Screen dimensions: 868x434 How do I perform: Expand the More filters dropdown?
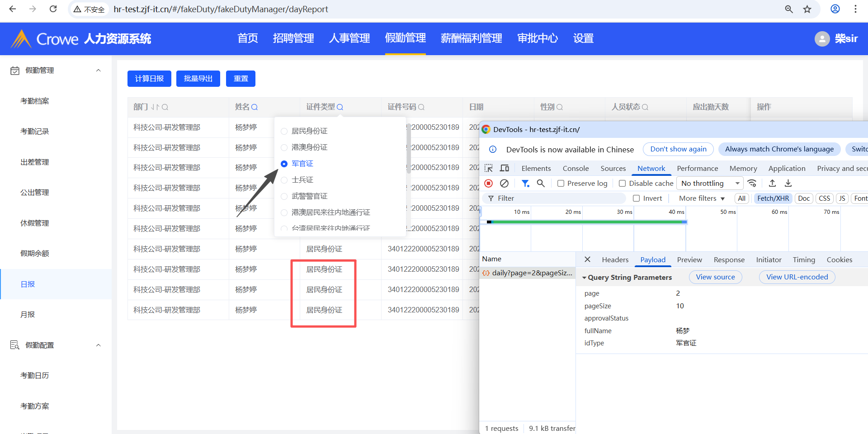point(702,198)
